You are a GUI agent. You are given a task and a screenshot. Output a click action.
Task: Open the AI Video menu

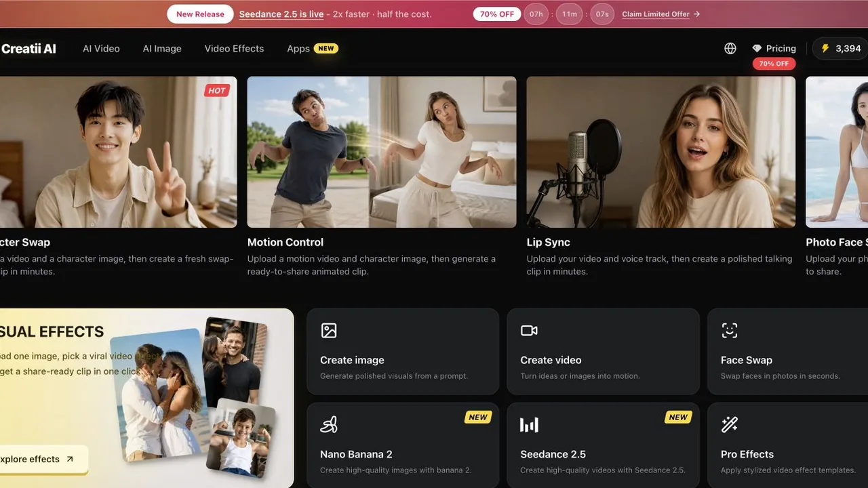(x=101, y=49)
